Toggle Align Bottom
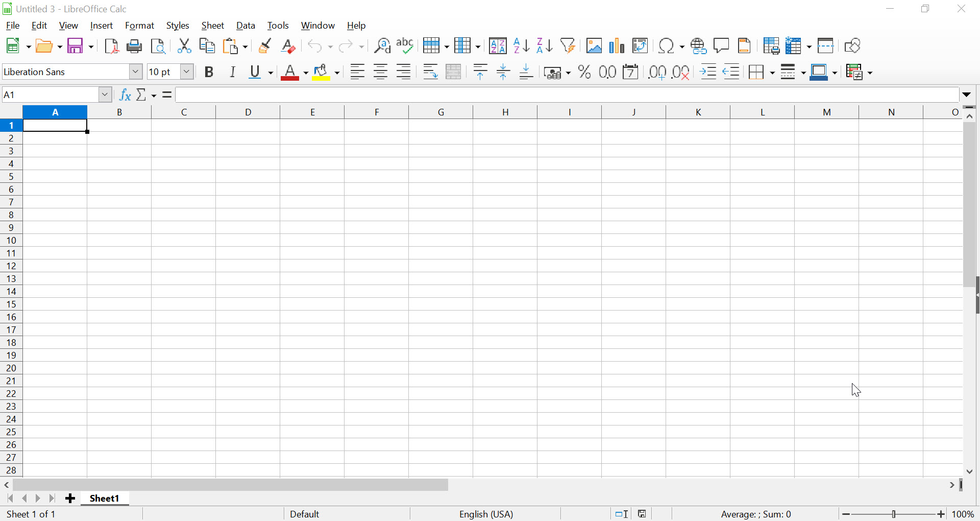This screenshot has width=980, height=521. (527, 72)
